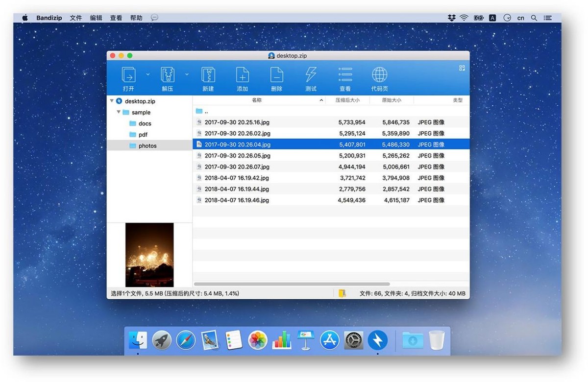Open the Trash in Dock
The image size is (588, 382).
(437, 340)
